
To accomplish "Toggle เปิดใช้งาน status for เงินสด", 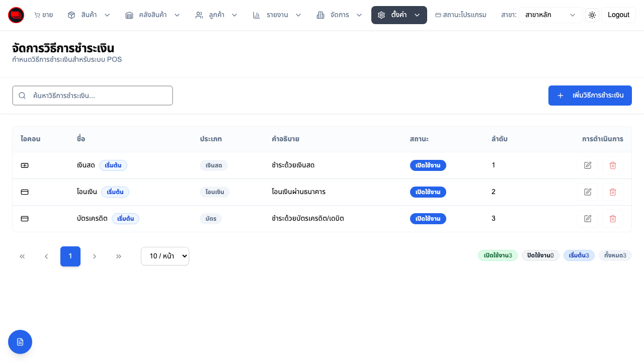I will click(428, 165).
